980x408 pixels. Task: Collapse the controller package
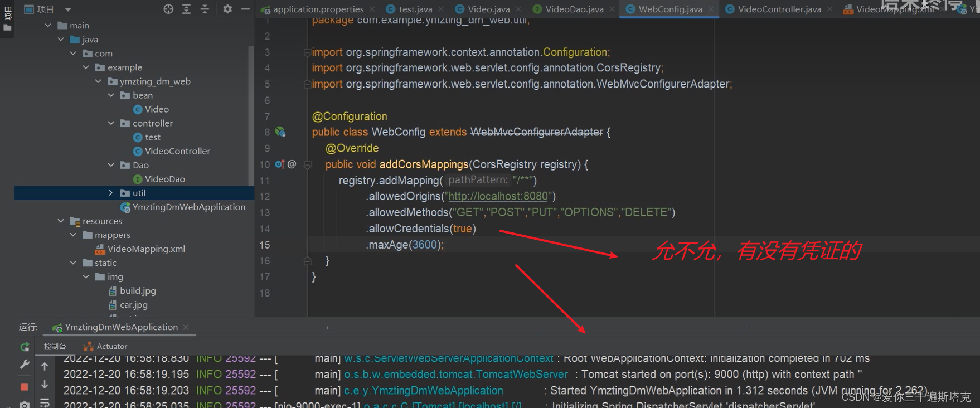point(111,123)
